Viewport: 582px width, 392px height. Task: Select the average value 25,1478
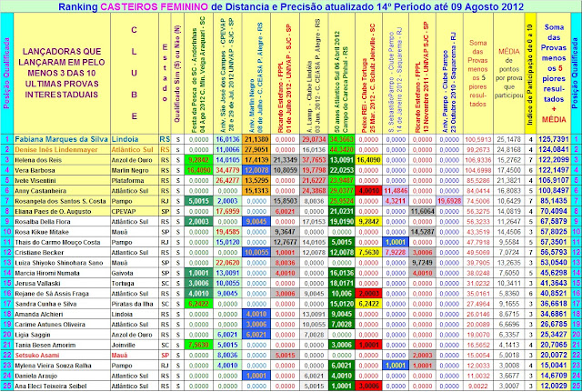(x=509, y=139)
